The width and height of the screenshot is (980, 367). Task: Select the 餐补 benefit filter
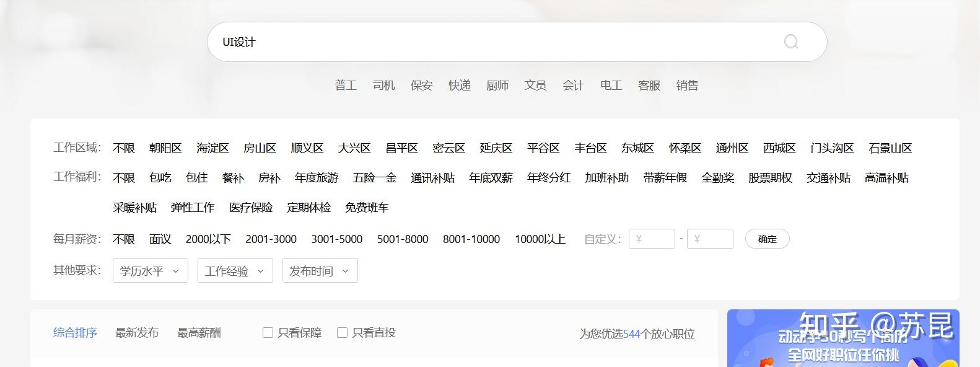(233, 178)
